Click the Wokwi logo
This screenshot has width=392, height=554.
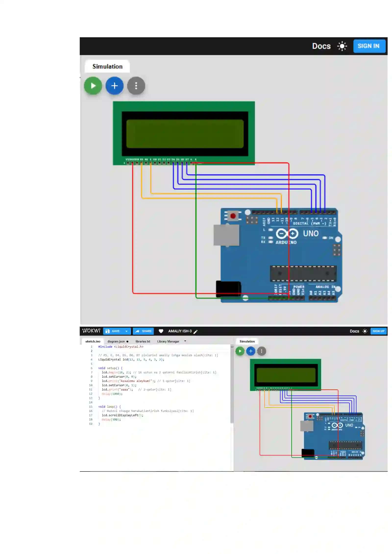click(91, 331)
